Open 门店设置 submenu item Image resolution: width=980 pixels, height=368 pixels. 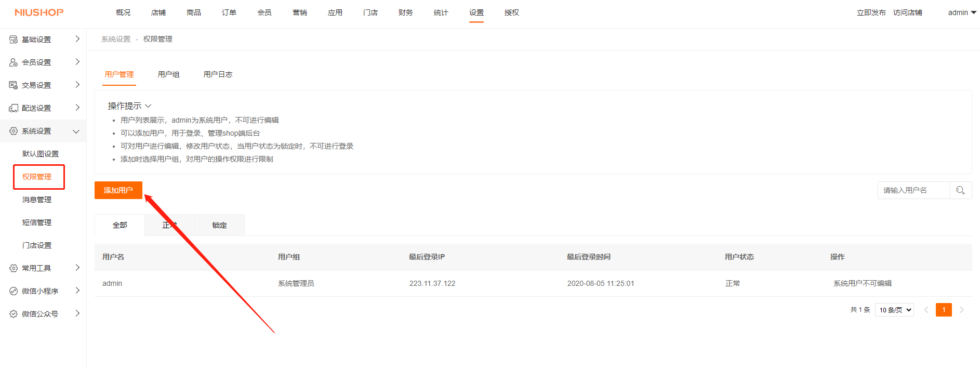click(37, 245)
